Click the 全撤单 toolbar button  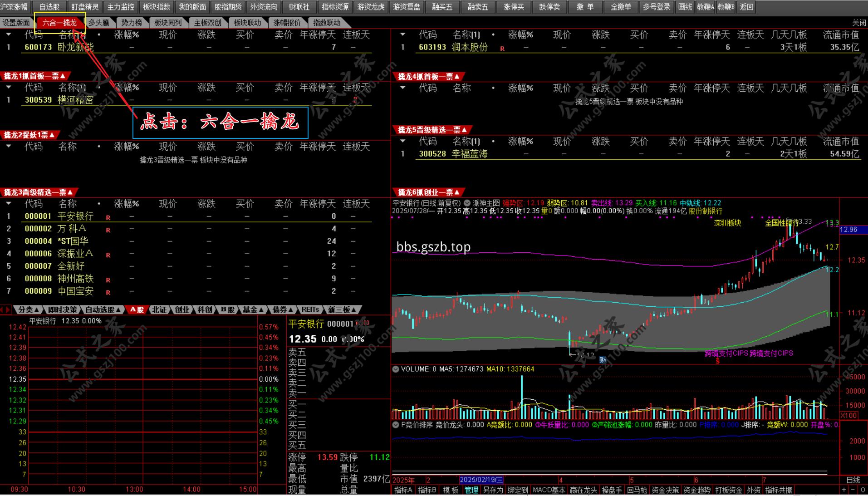(621, 7)
